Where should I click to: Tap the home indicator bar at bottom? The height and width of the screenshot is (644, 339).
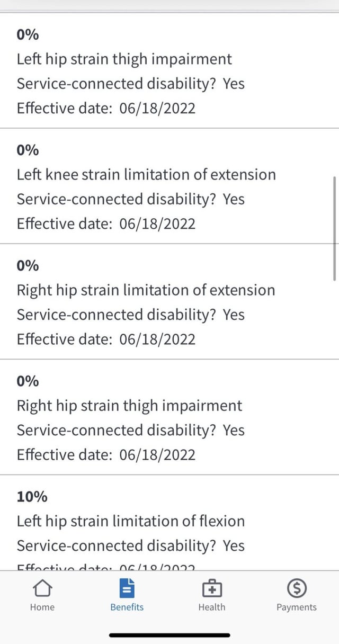pos(169,635)
